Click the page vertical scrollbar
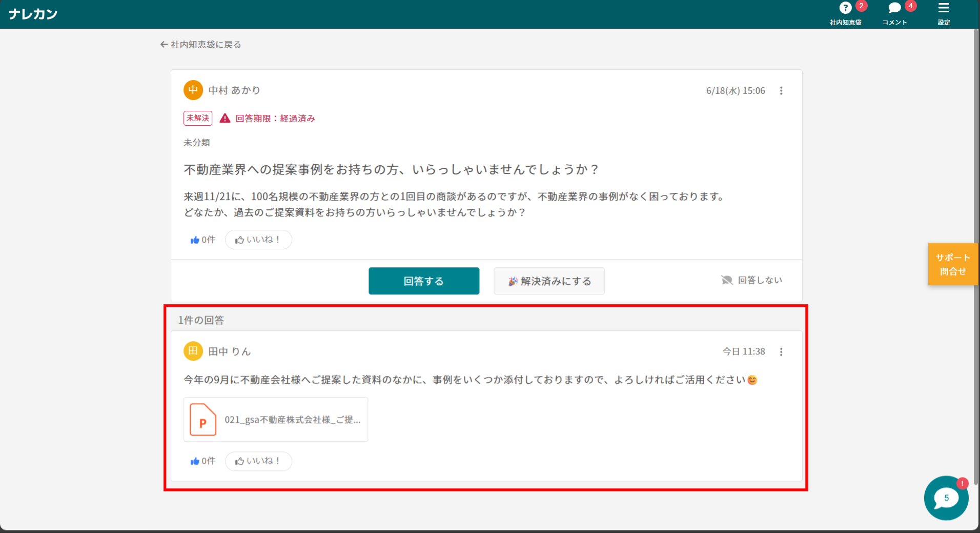 point(976,256)
